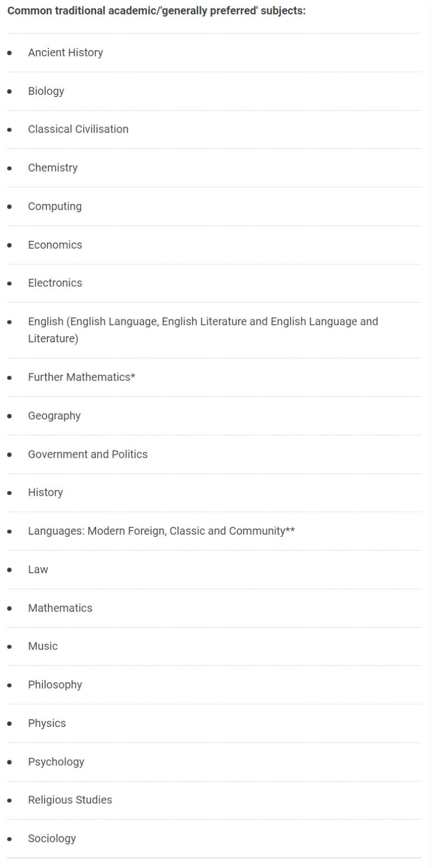Click the Ancient History list item

[65, 52]
